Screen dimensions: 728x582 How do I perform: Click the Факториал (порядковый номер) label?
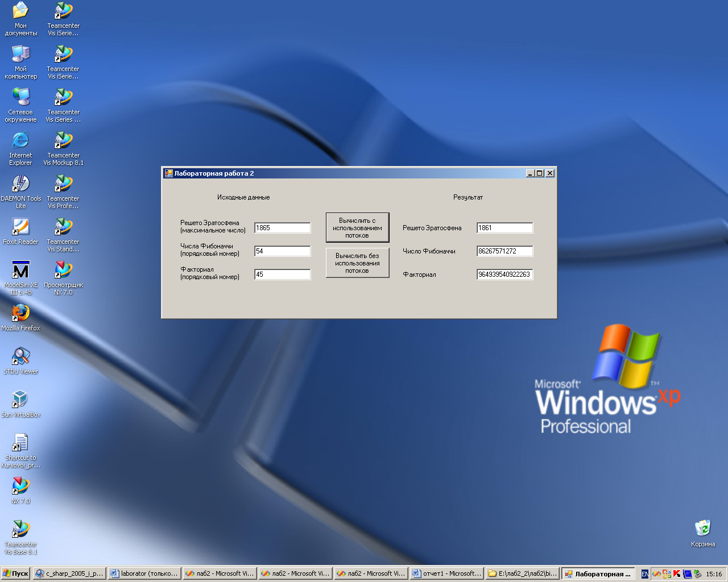tap(210, 273)
